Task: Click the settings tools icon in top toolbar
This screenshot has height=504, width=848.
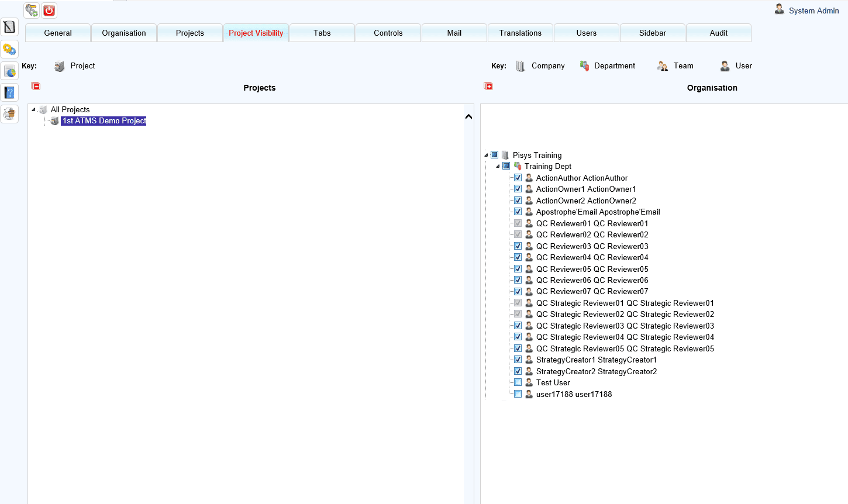Action: [32, 11]
